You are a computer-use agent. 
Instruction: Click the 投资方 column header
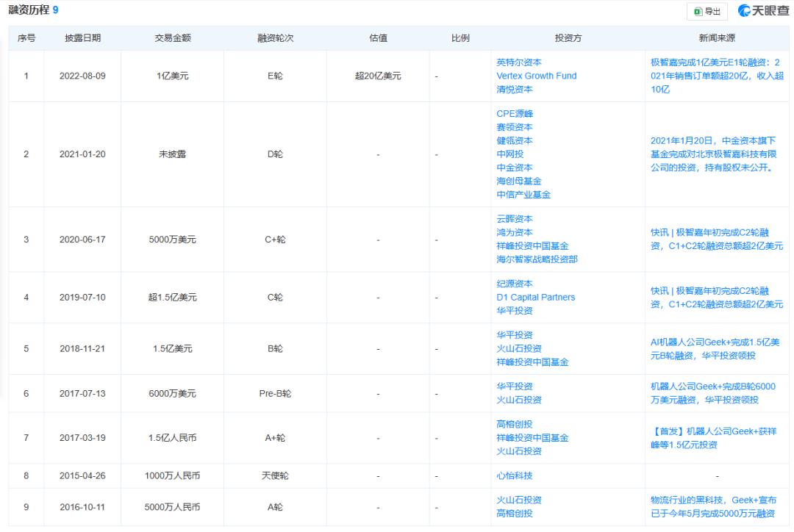(568, 38)
